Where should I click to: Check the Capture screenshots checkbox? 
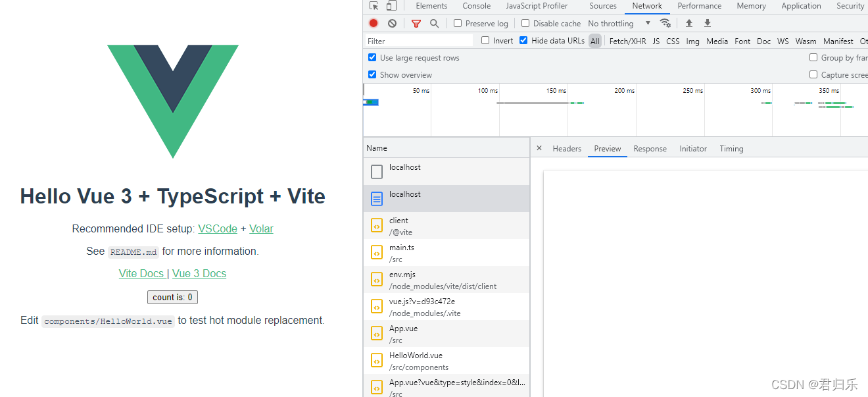click(813, 74)
